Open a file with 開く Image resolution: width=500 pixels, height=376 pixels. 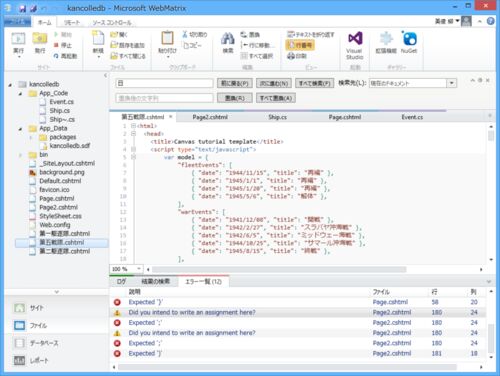119,34
